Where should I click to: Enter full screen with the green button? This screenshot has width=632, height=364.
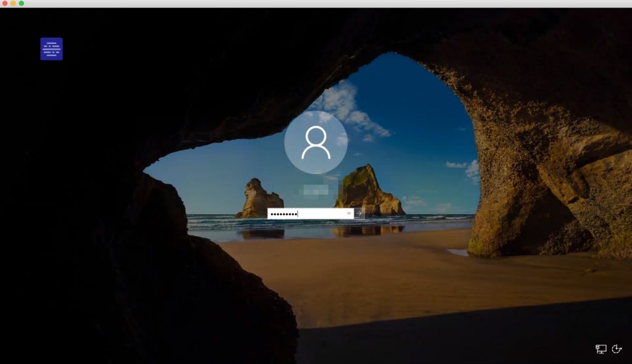(22, 4)
